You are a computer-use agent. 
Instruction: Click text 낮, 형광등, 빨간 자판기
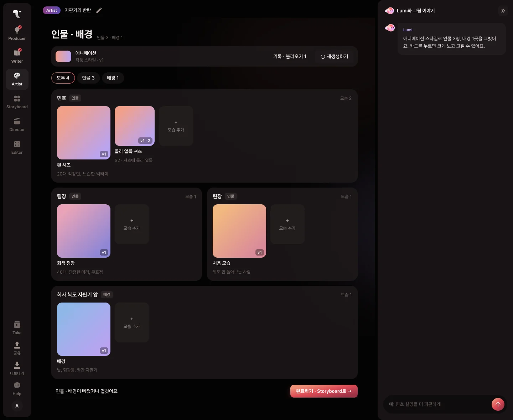77,370
